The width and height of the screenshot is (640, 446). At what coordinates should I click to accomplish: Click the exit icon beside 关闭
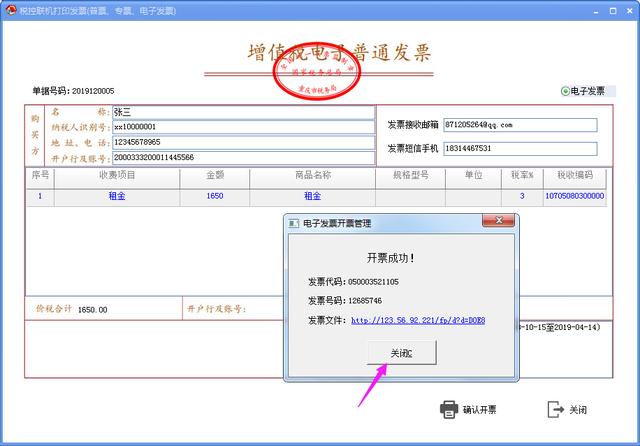tap(556, 410)
